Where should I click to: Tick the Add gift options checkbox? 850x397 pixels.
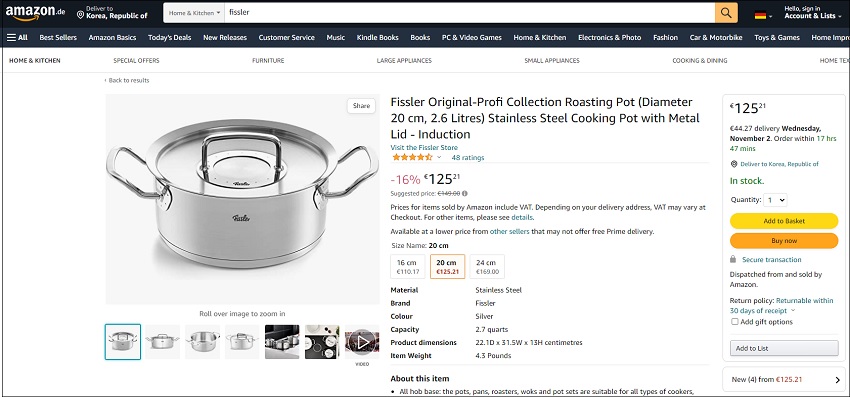coord(735,322)
